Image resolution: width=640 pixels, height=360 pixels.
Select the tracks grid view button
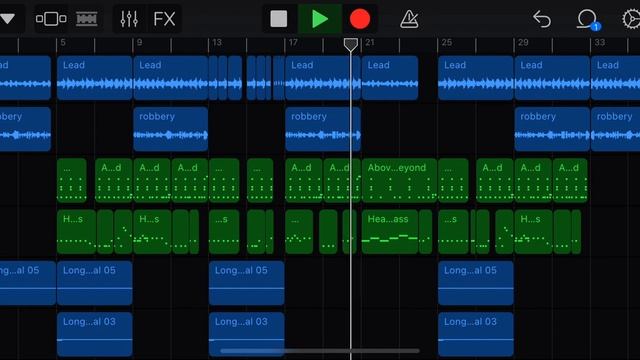[87, 19]
